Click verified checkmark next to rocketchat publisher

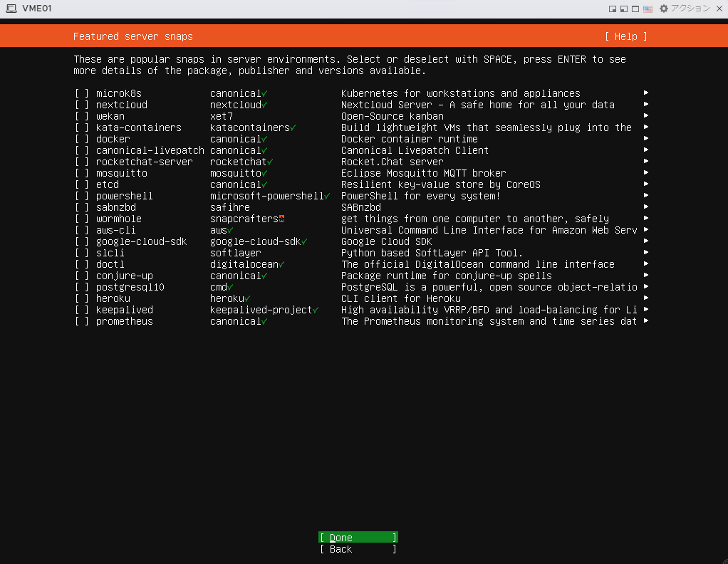(x=270, y=162)
